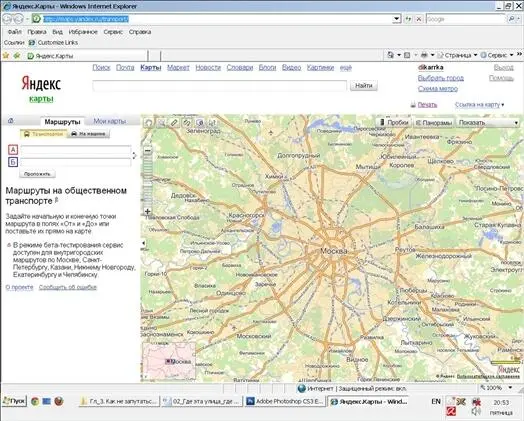This screenshot has width=524, height=421.
Task: Click the IE stop loading X icon
Action: click(x=418, y=19)
